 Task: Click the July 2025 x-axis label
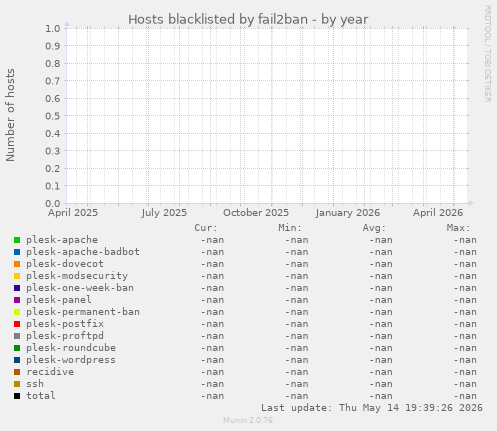164,213
